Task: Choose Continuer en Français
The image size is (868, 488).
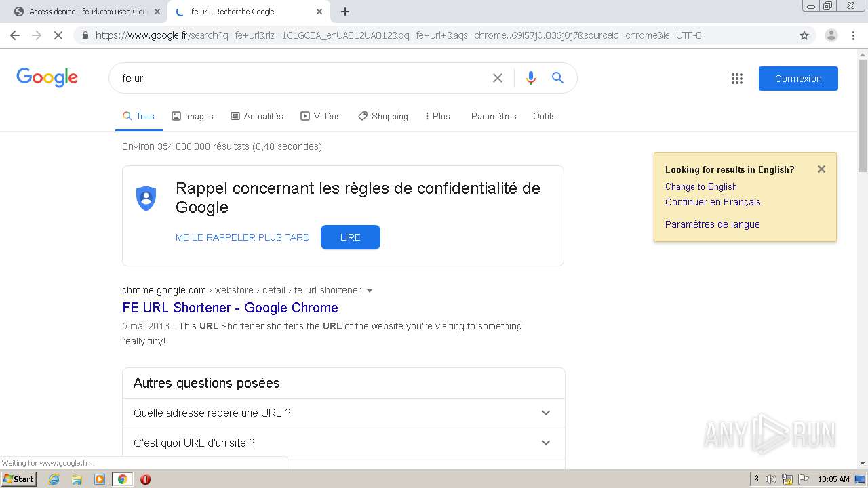Action: coord(713,202)
